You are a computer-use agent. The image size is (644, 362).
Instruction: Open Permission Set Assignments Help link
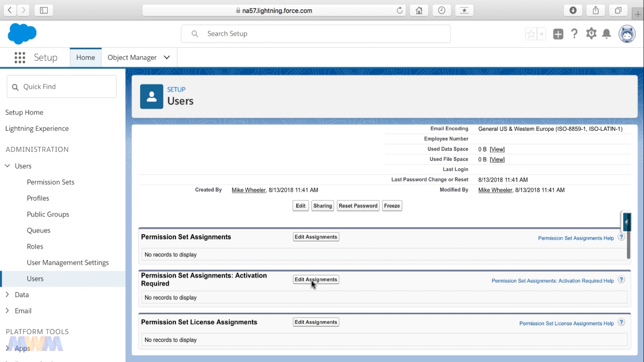coord(576,238)
